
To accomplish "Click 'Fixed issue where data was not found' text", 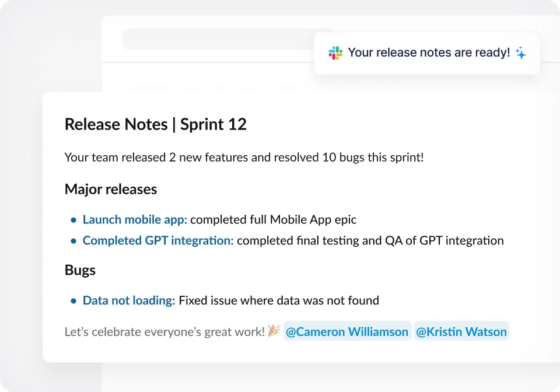I will (279, 300).
